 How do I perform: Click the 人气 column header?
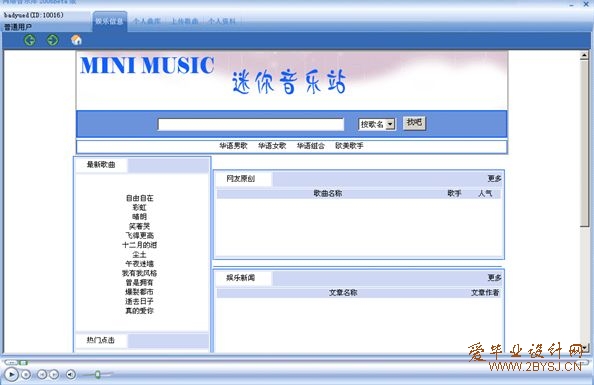485,194
